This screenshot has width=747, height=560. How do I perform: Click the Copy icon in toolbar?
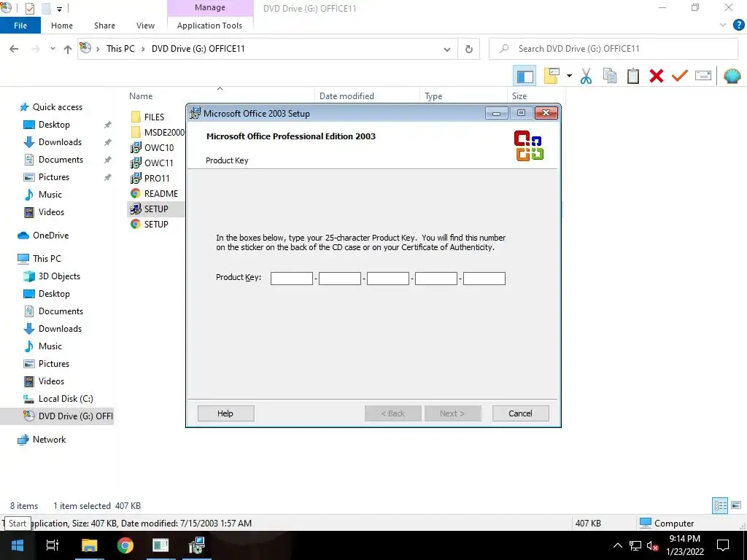click(610, 76)
